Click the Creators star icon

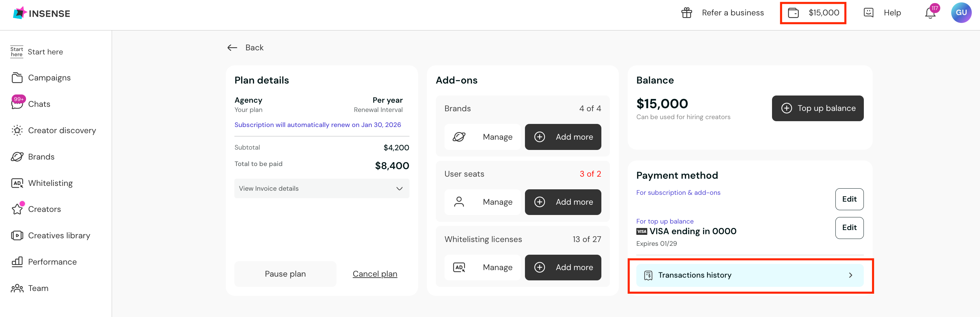(17, 209)
